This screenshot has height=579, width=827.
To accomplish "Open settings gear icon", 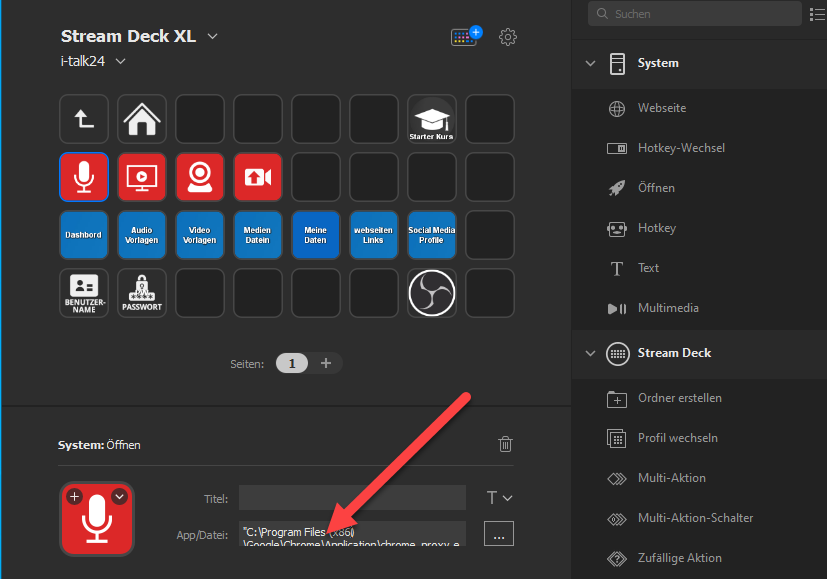I will point(508,37).
